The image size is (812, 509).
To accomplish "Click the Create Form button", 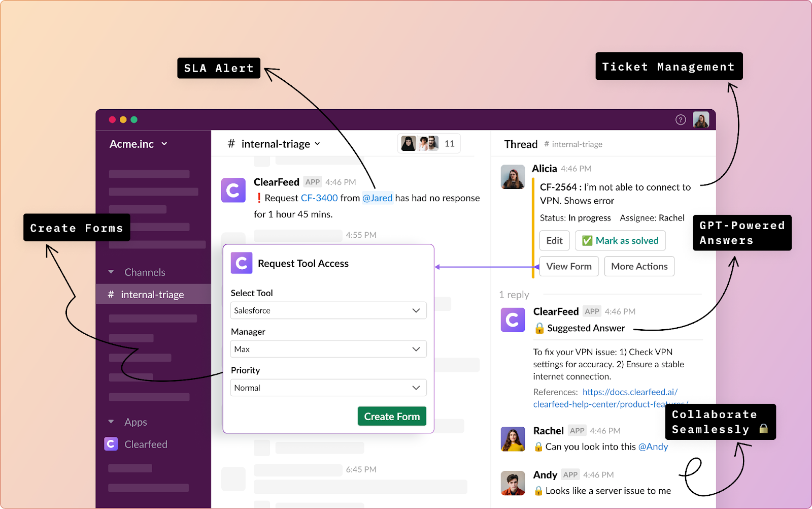I will click(392, 417).
